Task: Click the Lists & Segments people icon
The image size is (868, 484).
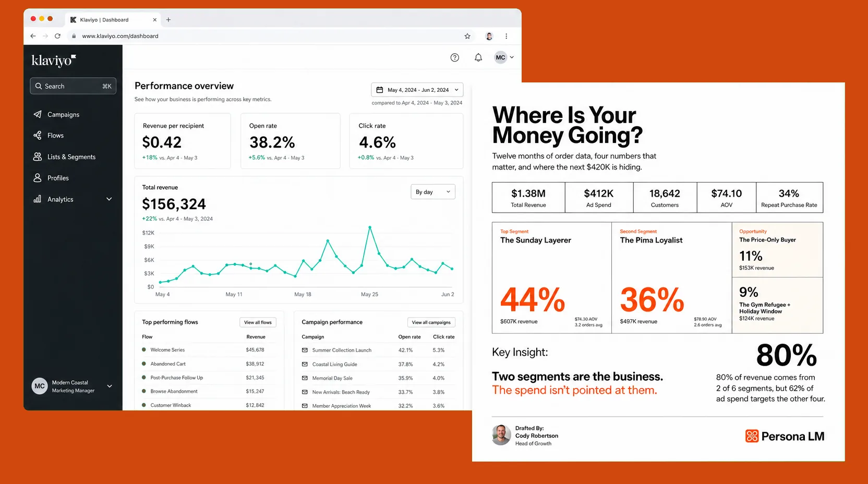Action: [38, 156]
